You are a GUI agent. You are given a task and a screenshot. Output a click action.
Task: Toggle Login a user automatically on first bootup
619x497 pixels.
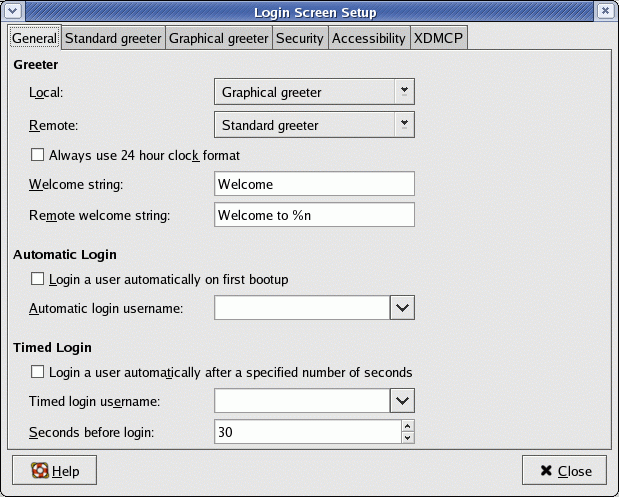click(x=39, y=279)
